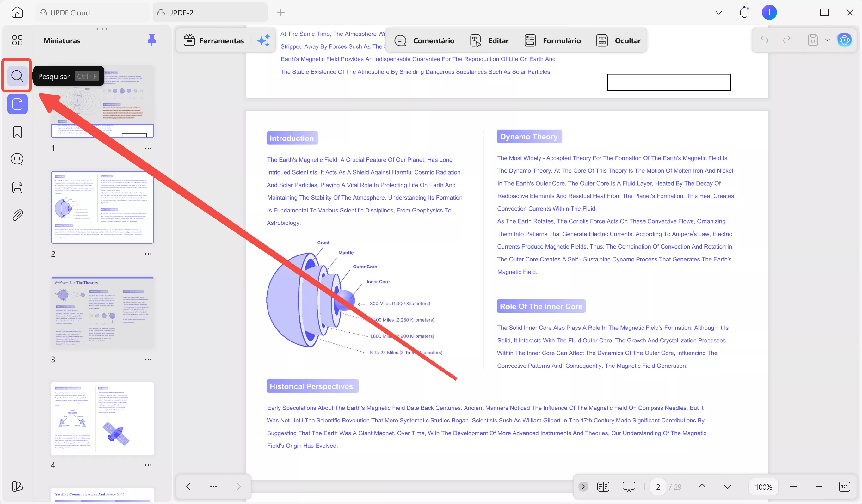Click the zoom in plus button
Viewport: 862px width, 504px height.
point(819,487)
